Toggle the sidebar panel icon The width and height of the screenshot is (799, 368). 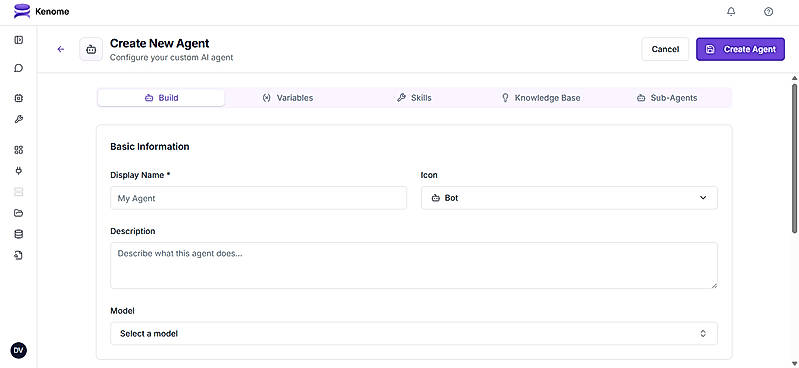click(x=19, y=40)
